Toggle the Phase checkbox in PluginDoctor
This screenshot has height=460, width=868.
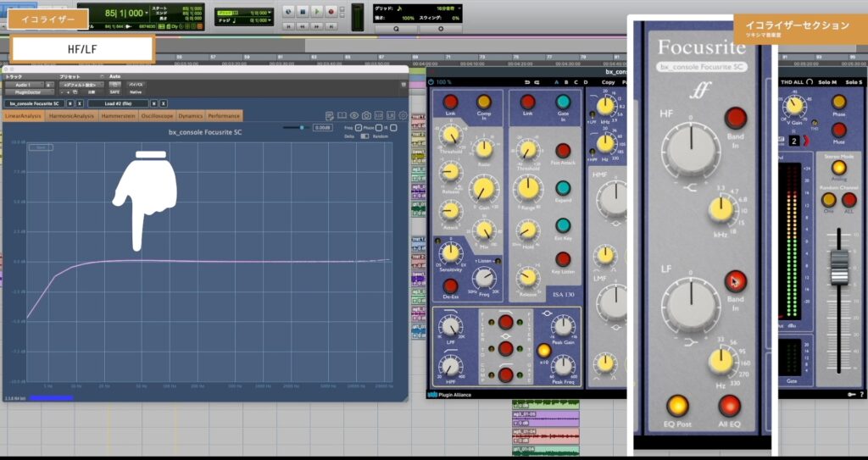coord(379,128)
